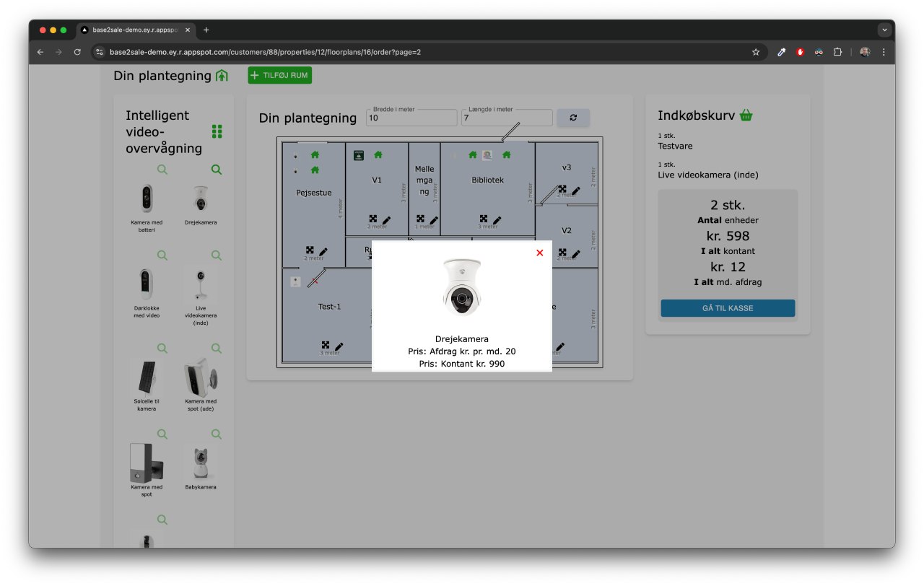Click the move icon in Test-1 room

[x=326, y=346]
